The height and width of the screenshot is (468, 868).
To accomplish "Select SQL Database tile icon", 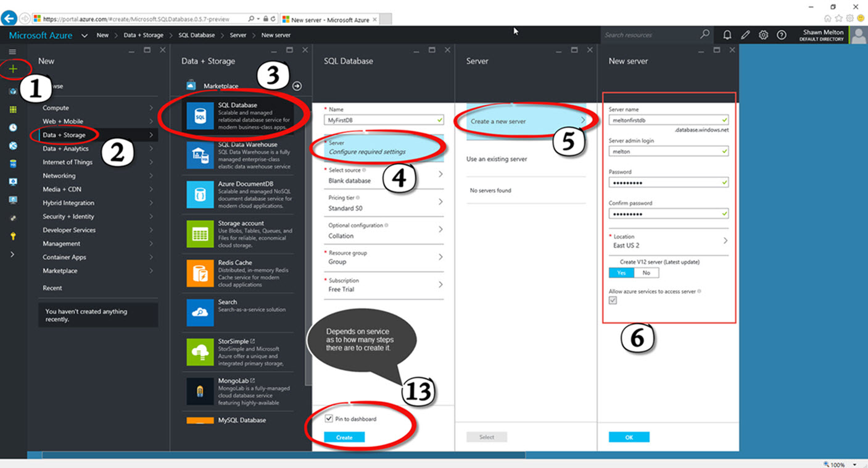I will tap(200, 117).
